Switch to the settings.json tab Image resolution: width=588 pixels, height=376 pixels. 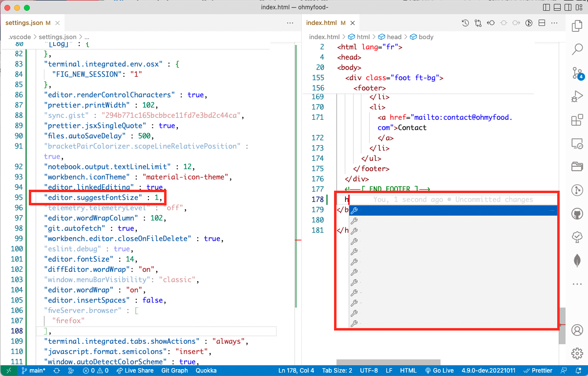click(24, 22)
